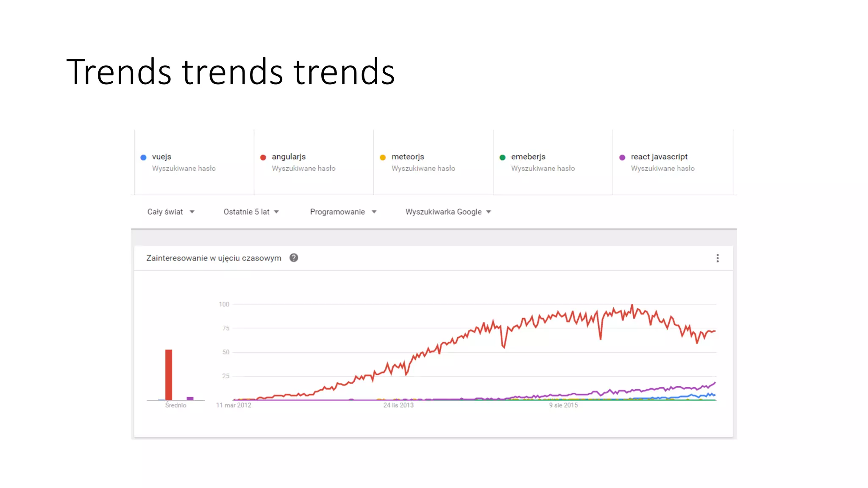Click Wyszukiwane hasło under react javascript
Screen dimensions: 868x488
click(x=662, y=169)
